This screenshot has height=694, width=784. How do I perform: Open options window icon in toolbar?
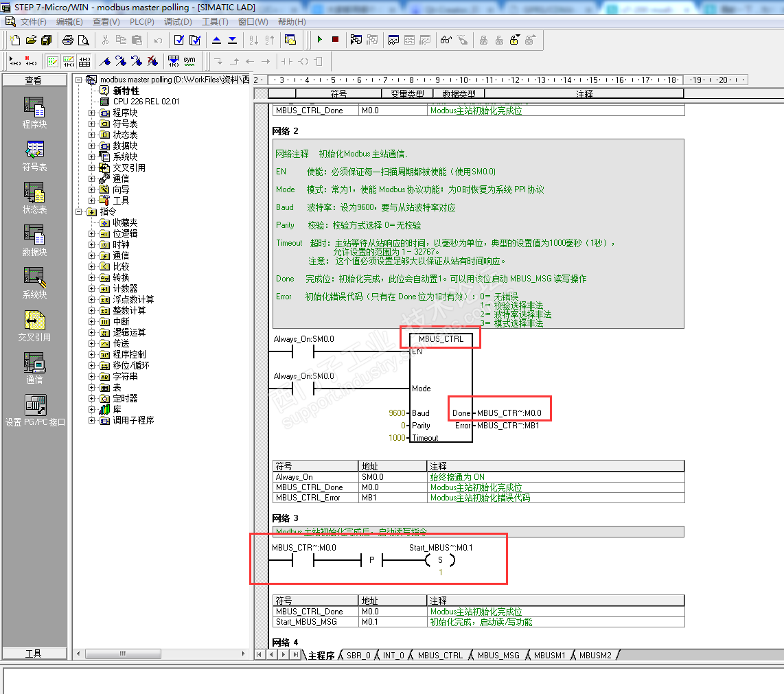point(290,40)
